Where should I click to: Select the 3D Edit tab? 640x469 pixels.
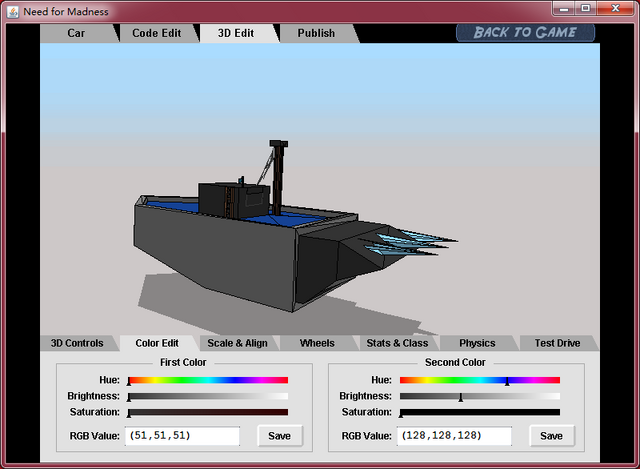tap(236, 33)
